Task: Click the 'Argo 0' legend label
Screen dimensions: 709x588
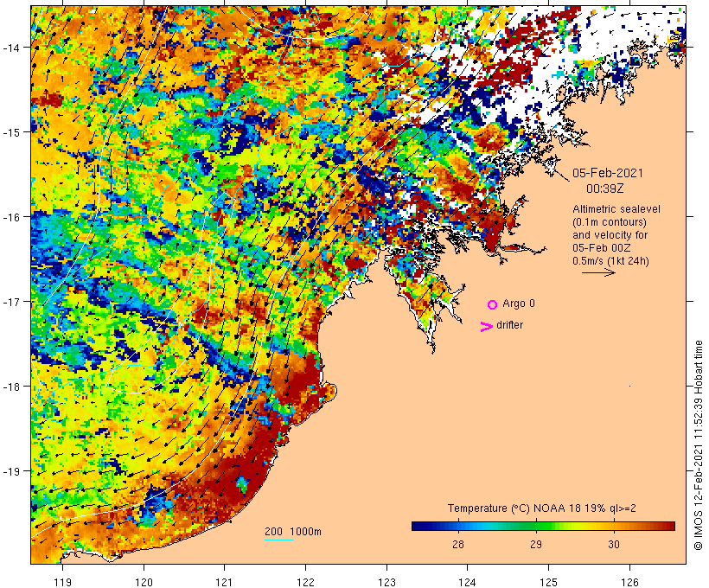Action: pos(519,304)
